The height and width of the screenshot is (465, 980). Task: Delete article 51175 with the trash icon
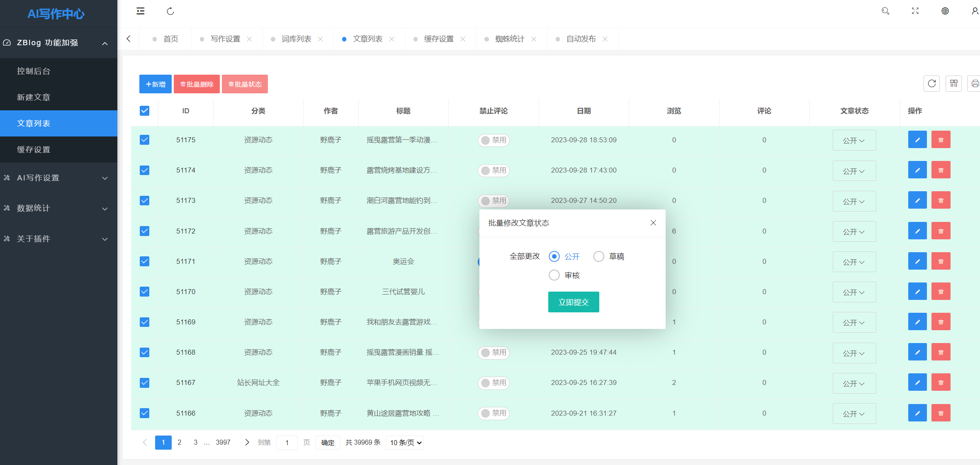[x=941, y=140]
